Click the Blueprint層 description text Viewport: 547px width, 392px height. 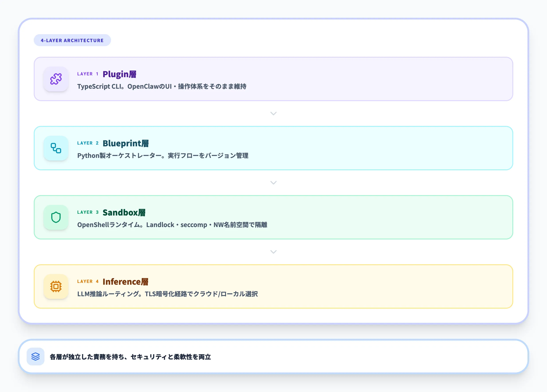[x=163, y=156]
